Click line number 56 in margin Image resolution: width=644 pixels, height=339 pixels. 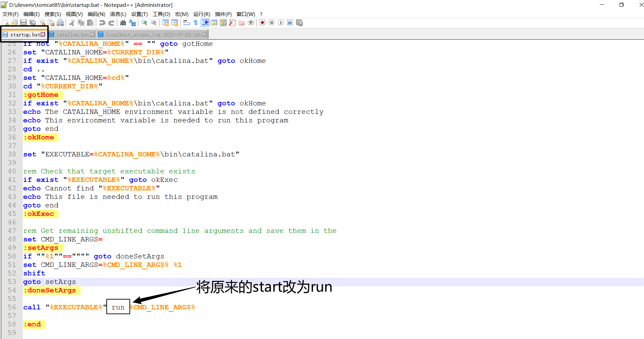pos(12,307)
